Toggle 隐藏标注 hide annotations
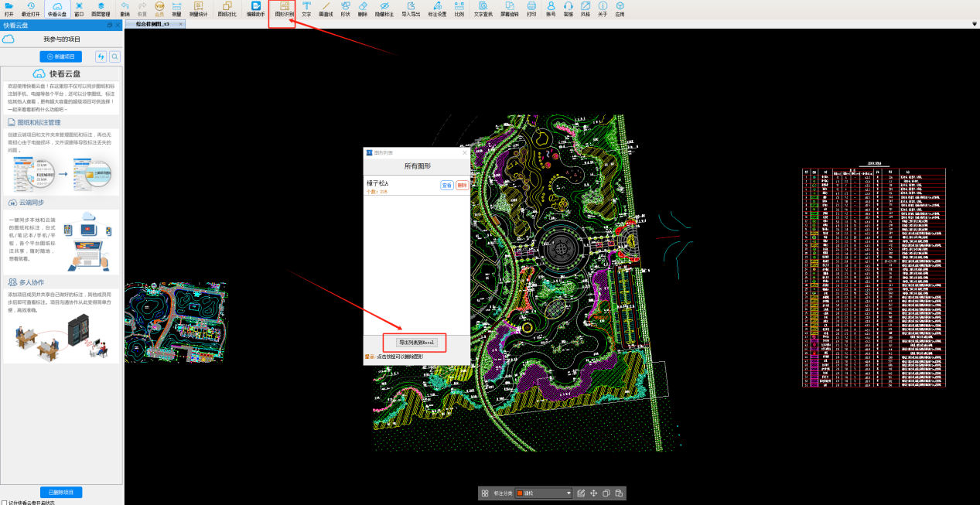Viewport: 980px width, 505px height. (x=384, y=9)
